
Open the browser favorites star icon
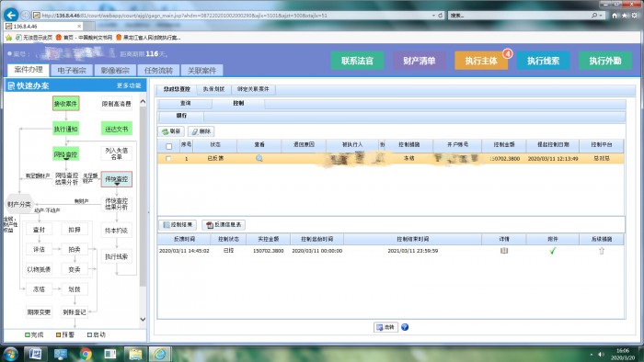[625, 16]
